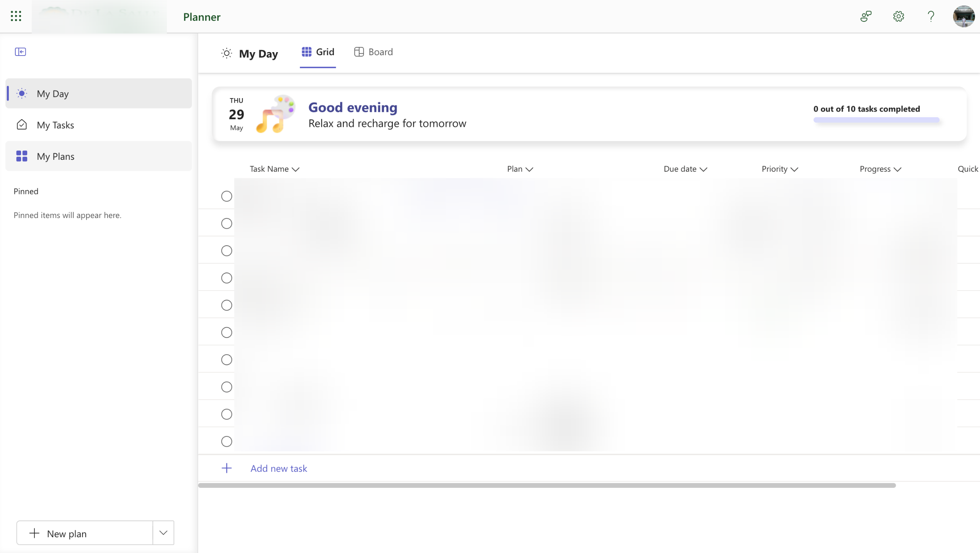Open the help question mark icon

pos(931,16)
